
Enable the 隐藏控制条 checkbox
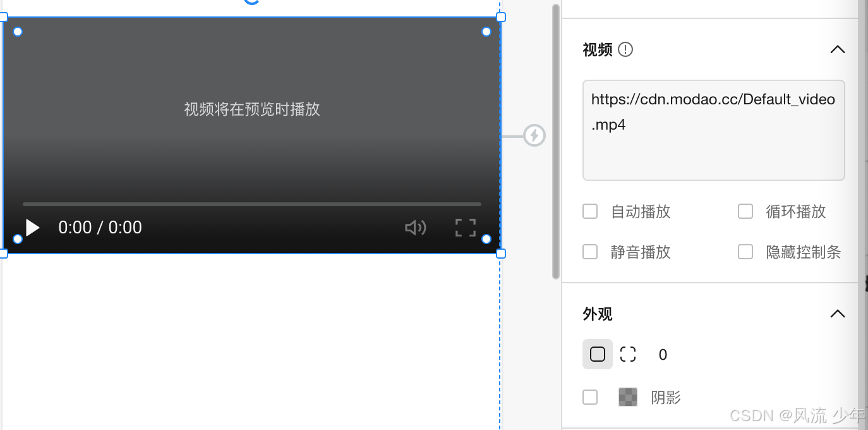(745, 252)
